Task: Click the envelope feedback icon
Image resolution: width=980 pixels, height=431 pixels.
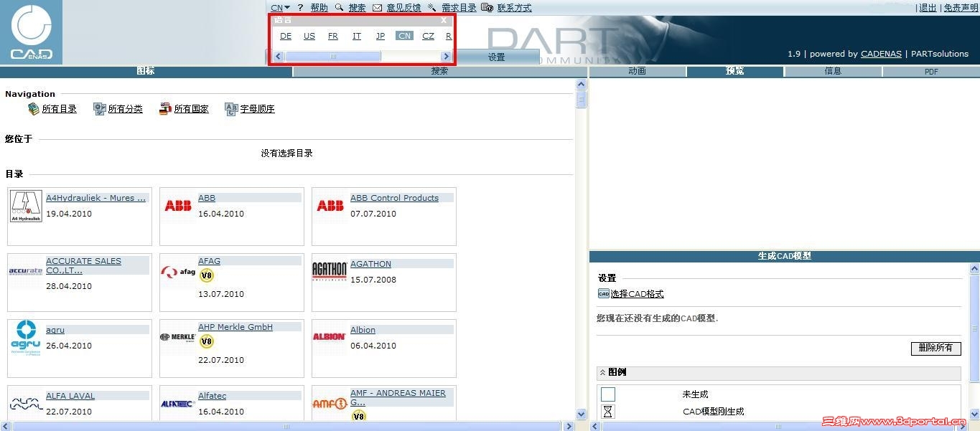Action: [x=377, y=8]
